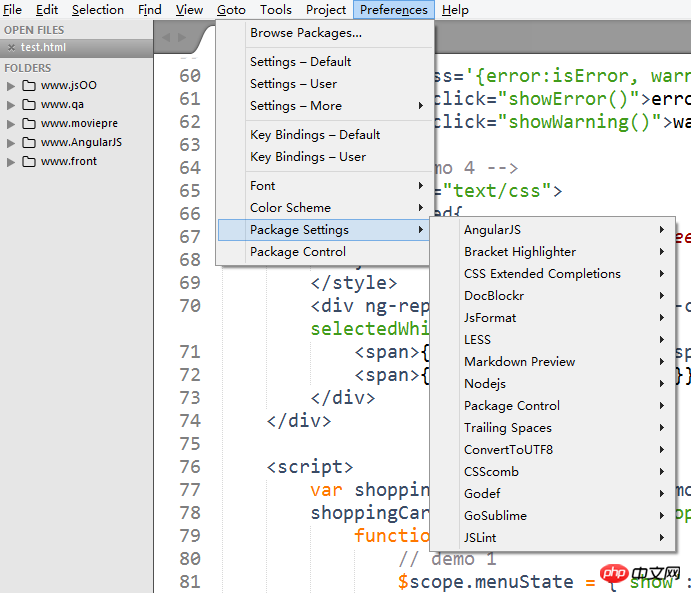
Task: Open Bracket Highlighter package settings
Action: pyautogui.click(x=552, y=252)
